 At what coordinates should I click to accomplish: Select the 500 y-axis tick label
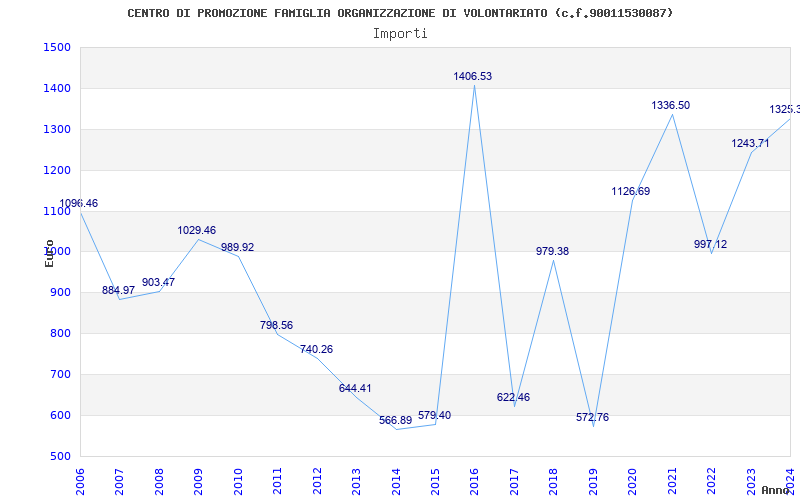[60, 456]
